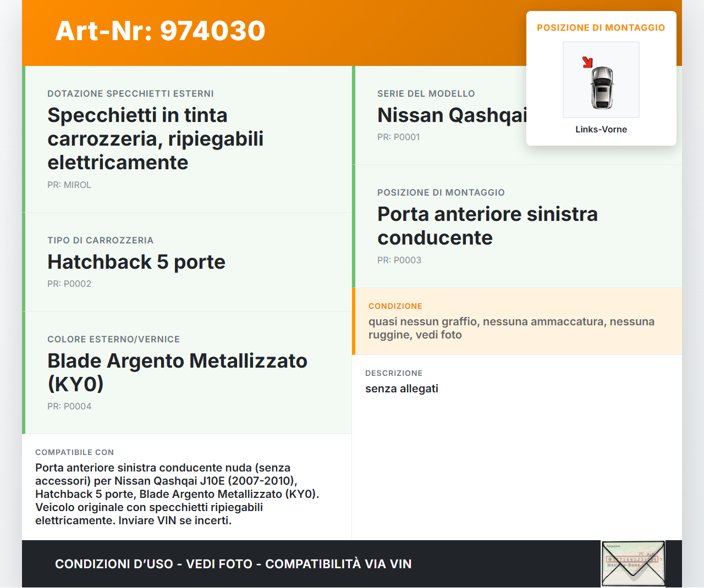Click the Links-Vorne caption

click(601, 130)
